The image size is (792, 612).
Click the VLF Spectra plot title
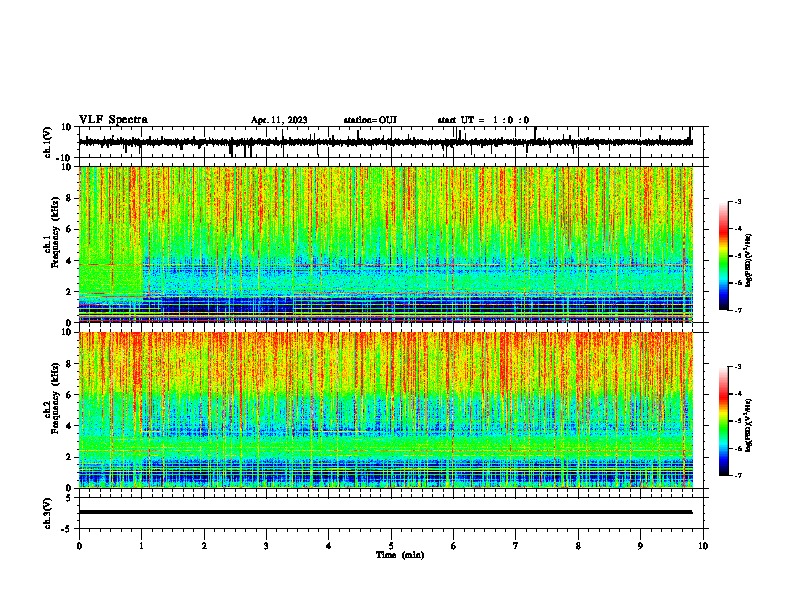[x=113, y=120]
